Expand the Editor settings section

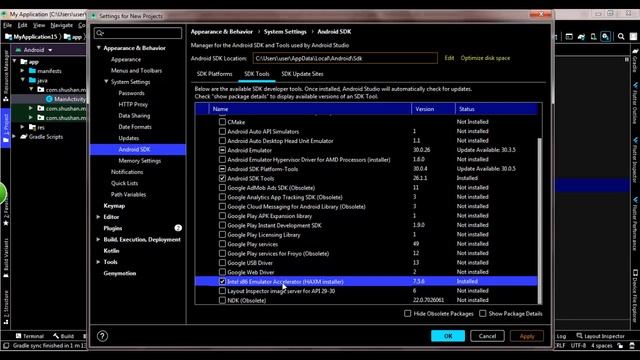point(98,217)
